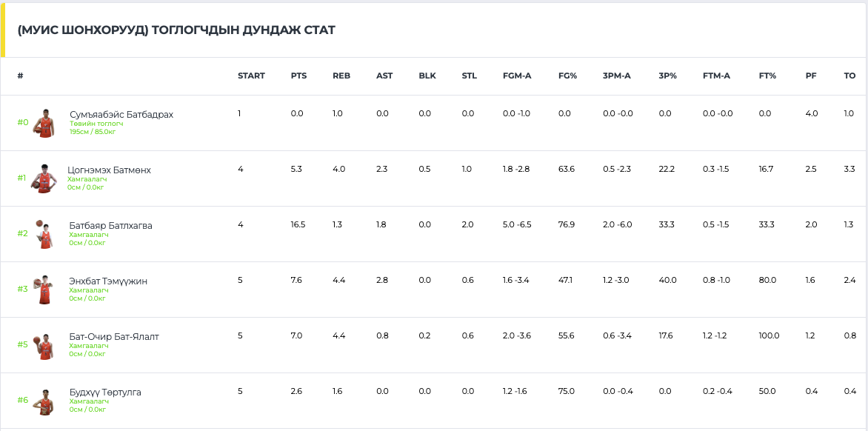Image resolution: width=868 pixels, height=431 pixels.
Task: Click the 3PM-A column header
Action: tap(617, 76)
